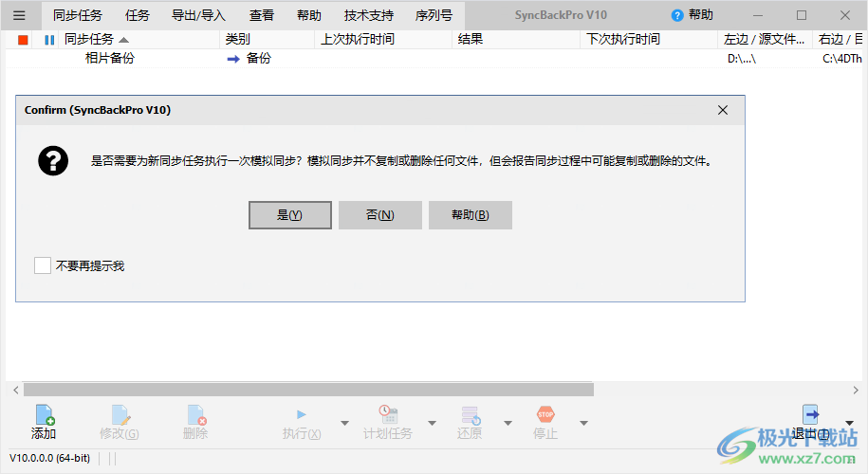Viewport: 868px width, 474px height.
Task: Open the 技术支持 menu
Action: [x=369, y=15]
